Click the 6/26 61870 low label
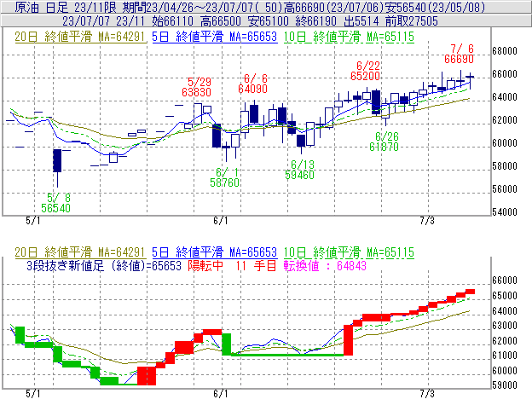Viewport: 532px width, 405px height. tap(384, 142)
